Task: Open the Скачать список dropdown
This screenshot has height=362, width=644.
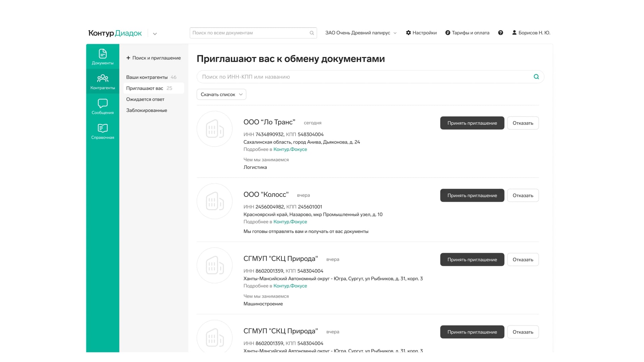Action: (x=221, y=95)
